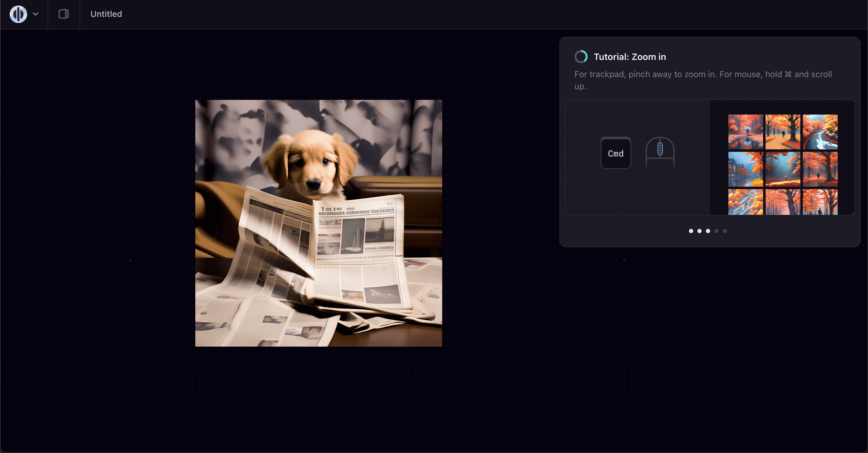Screen dimensions: 868x453
Task: Go to third tutorial page dot
Action: click(708, 231)
